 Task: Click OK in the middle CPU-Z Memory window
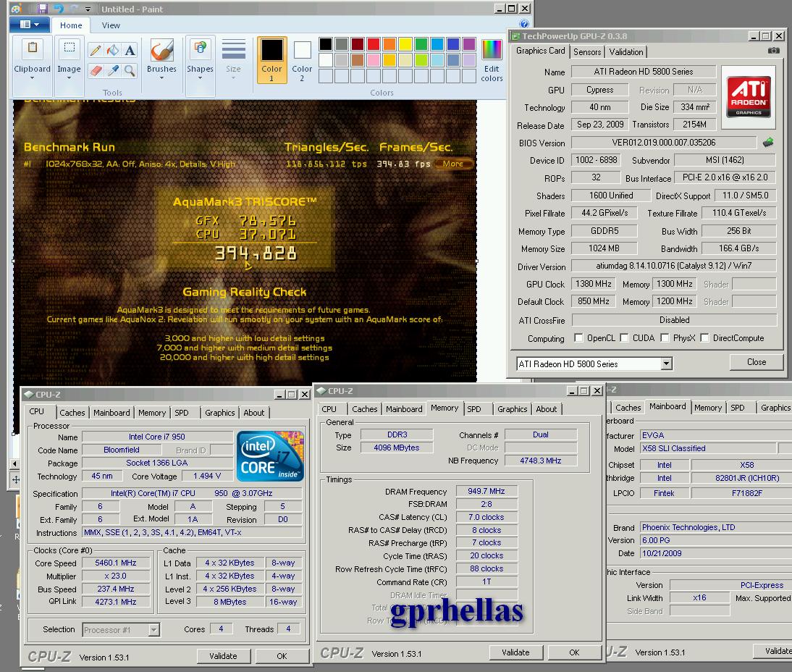[x=574, y=652]
